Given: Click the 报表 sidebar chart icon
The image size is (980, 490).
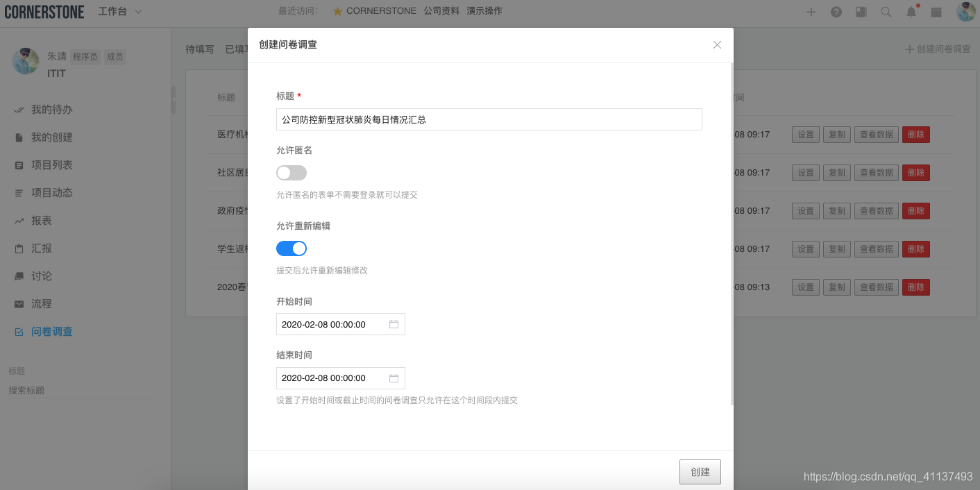Looking at the screenshot, I should point(19,221).
